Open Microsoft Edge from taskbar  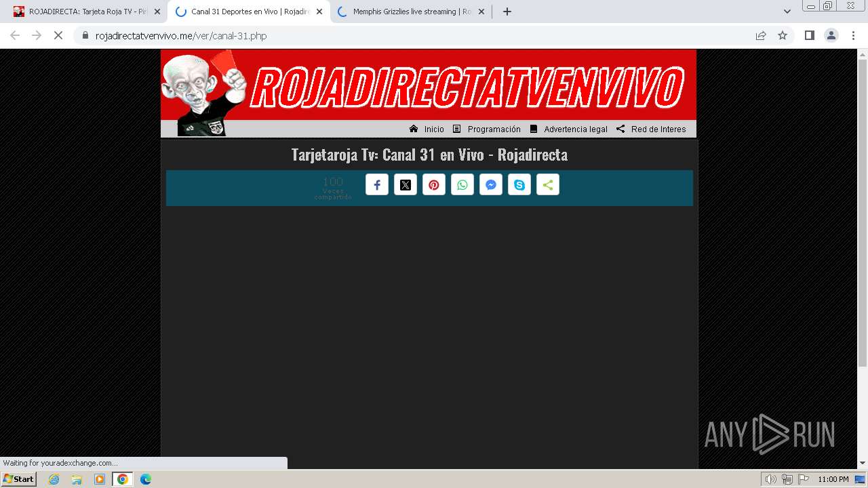[145, 479]
